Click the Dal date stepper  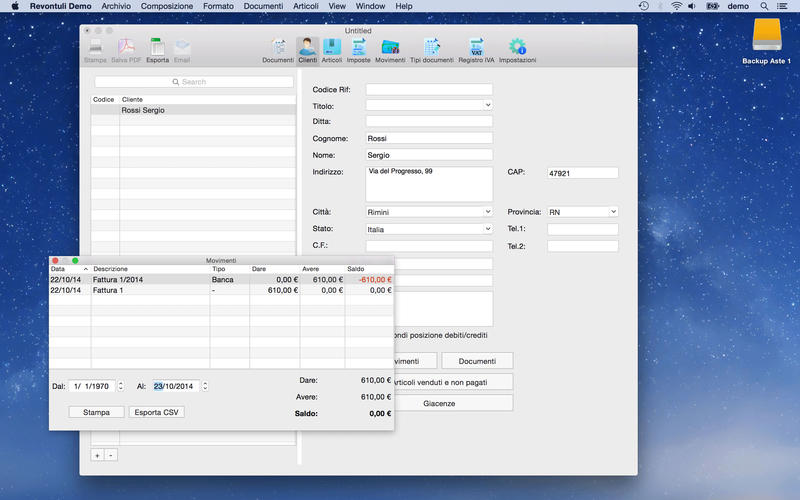tap(121, 386)
